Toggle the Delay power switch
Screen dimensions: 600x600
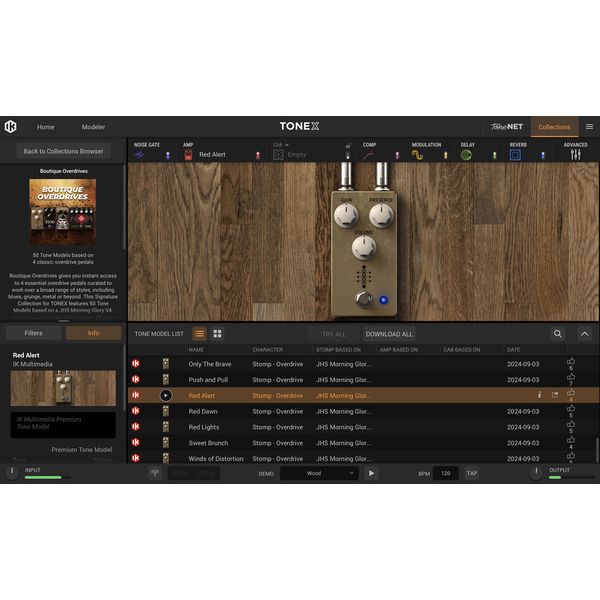coord(494,155)
